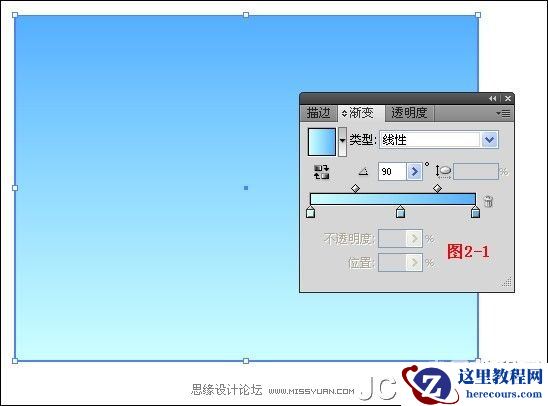Open the gradient panel flyout menu
Viewport: 548px width, 406px height.
503,114
